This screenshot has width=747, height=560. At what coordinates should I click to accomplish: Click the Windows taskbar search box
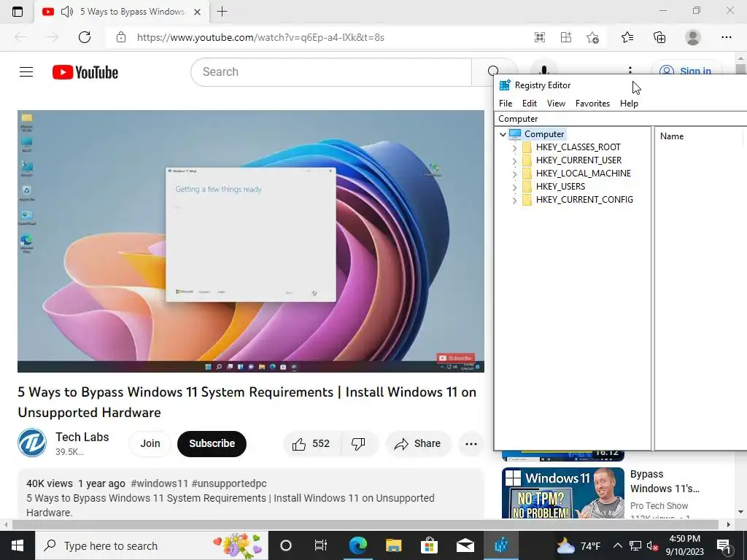(x=152, y=545)
